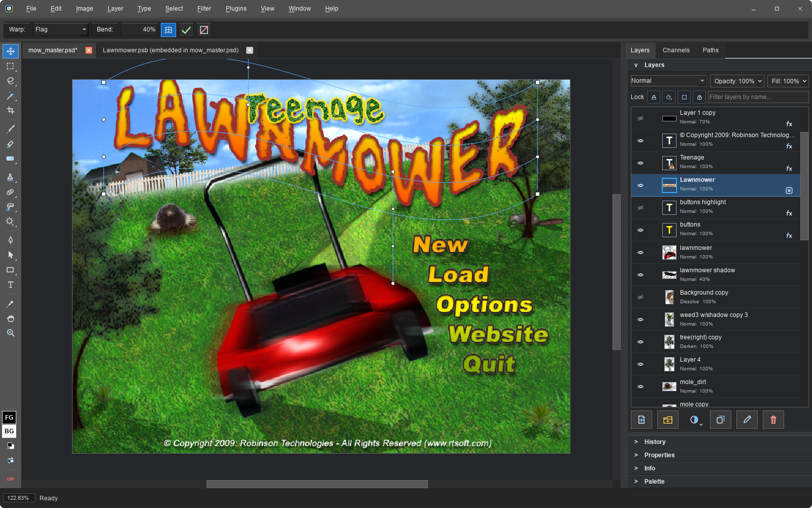This screenshot has width=812, height=508.
Task: Open the Warp style dropdown
Action: point(61,29)
